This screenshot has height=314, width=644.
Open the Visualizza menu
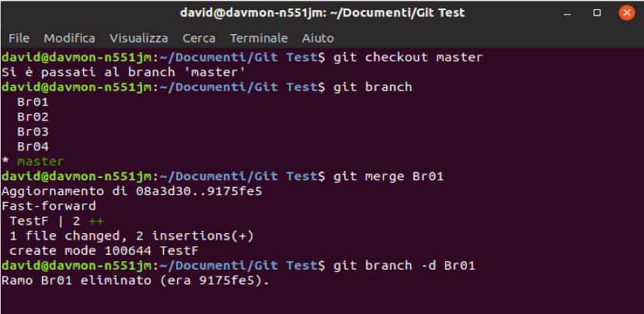(x=138, y=38)
